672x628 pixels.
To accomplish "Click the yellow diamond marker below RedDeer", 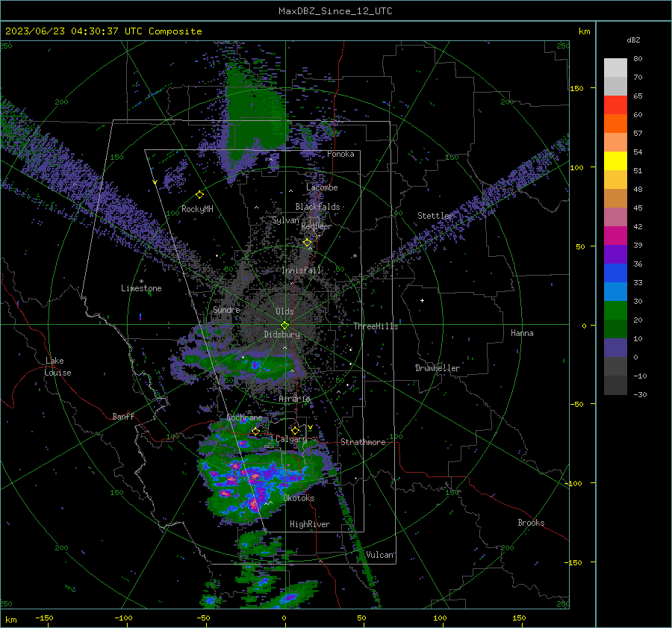I will click(308, 243).
